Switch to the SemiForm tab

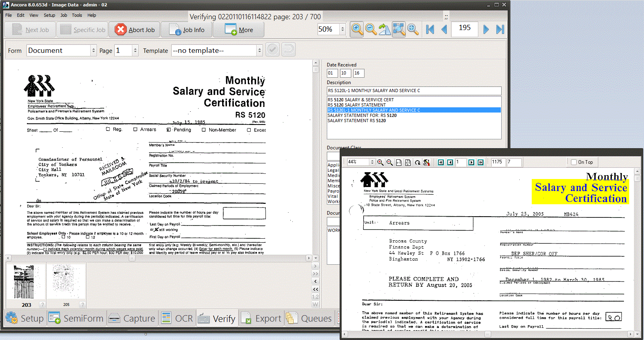76,318
